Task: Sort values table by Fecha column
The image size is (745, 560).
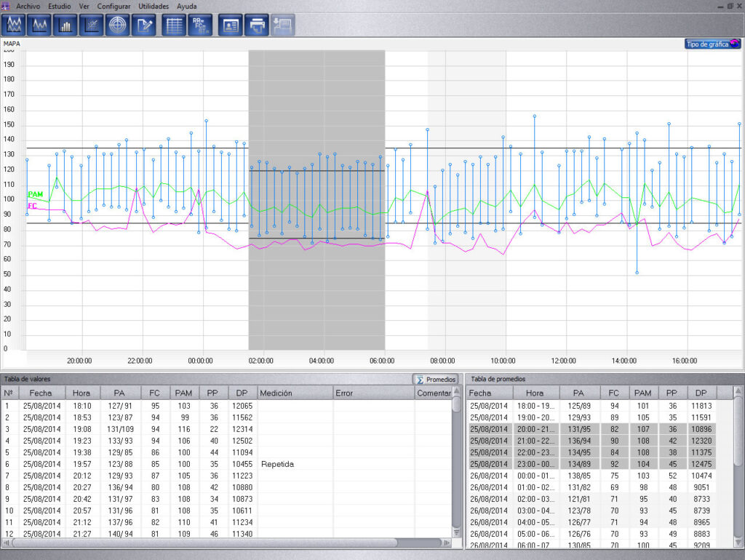Action: [x=41, y=393]
